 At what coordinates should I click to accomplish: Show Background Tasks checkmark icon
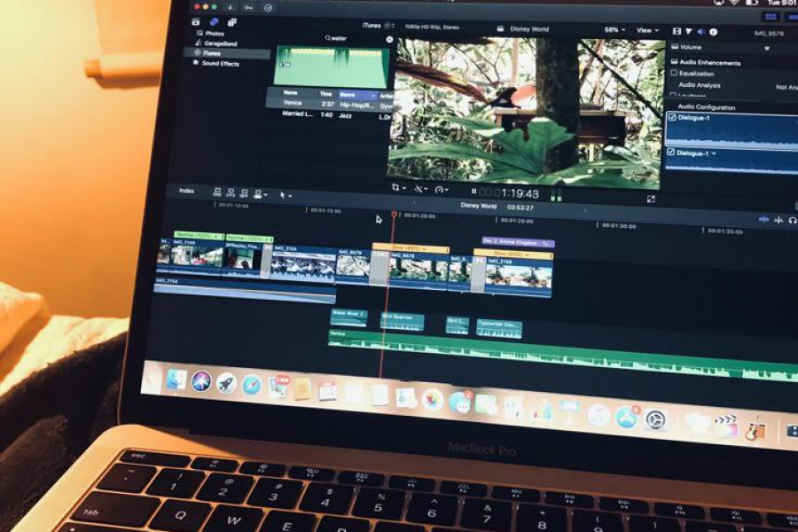[268, 8]
